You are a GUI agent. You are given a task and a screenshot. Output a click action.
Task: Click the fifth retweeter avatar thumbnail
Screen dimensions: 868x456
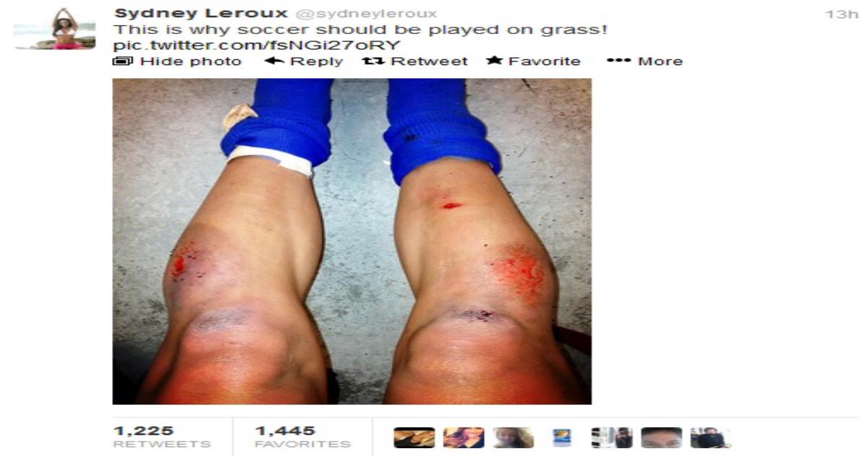point(612,437)
